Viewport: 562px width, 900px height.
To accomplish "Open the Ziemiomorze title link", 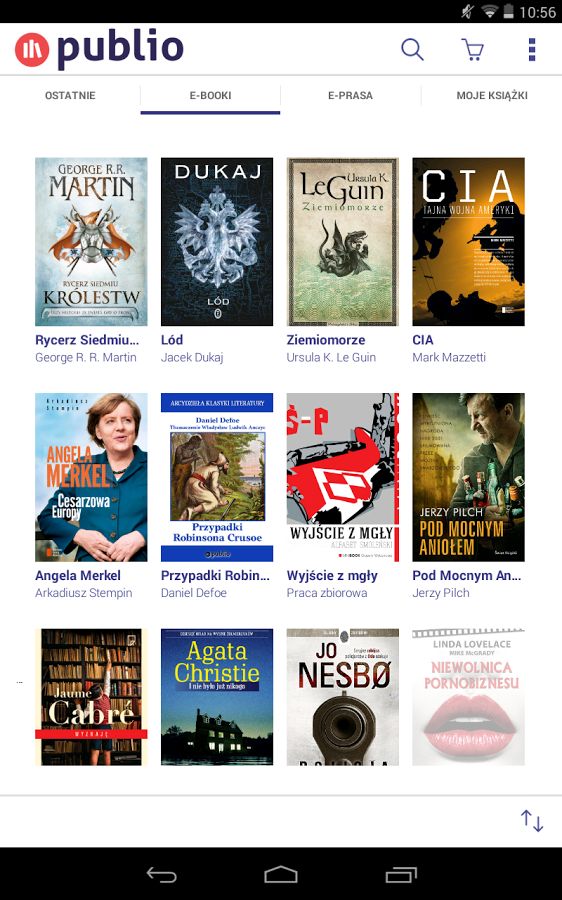I will click(325, 340).
